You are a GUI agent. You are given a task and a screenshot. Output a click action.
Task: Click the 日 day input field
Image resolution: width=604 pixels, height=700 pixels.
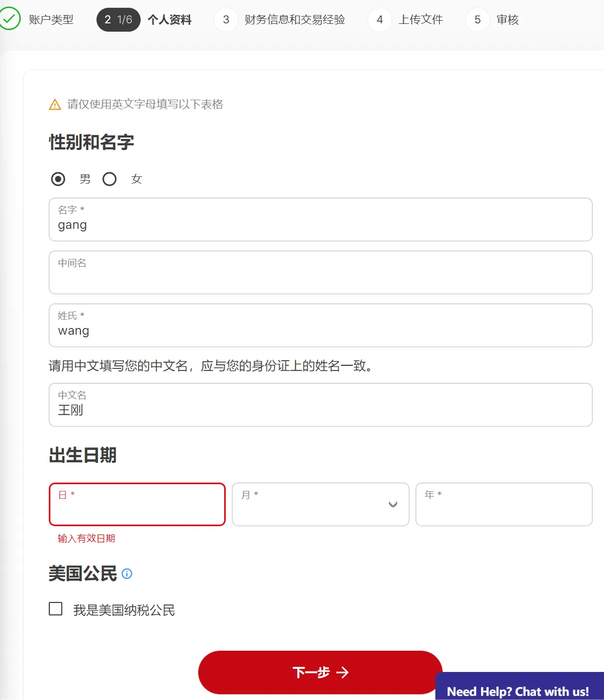(x=137, y=504)
